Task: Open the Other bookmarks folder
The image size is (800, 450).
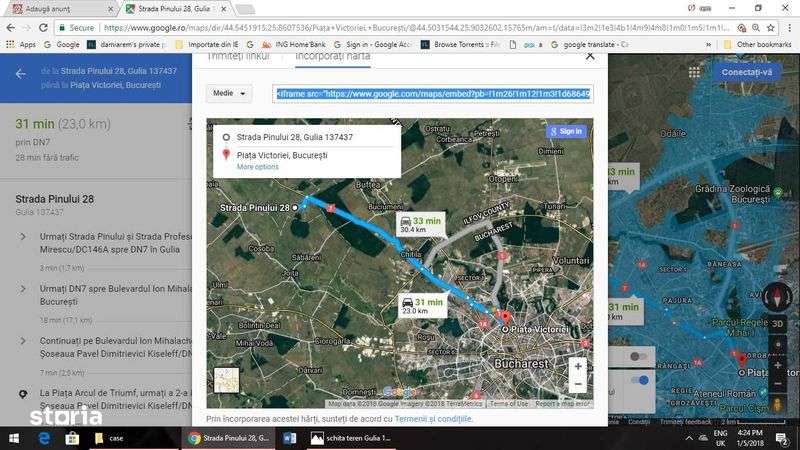Action: click(757, 45)
